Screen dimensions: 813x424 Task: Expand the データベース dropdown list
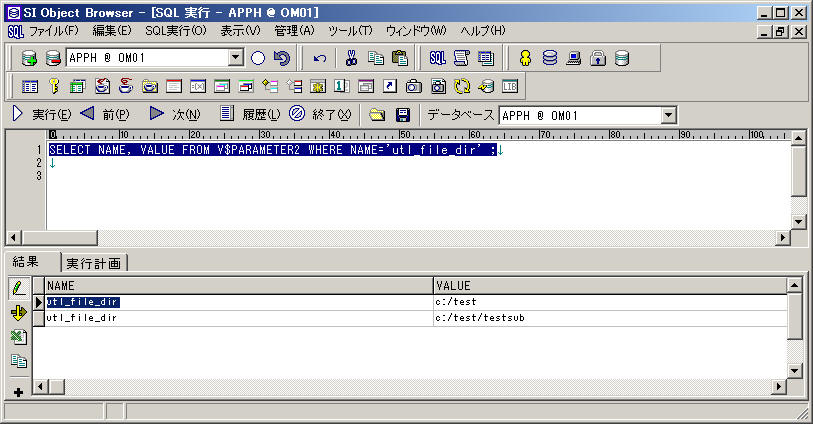click(x=668, y=115)
